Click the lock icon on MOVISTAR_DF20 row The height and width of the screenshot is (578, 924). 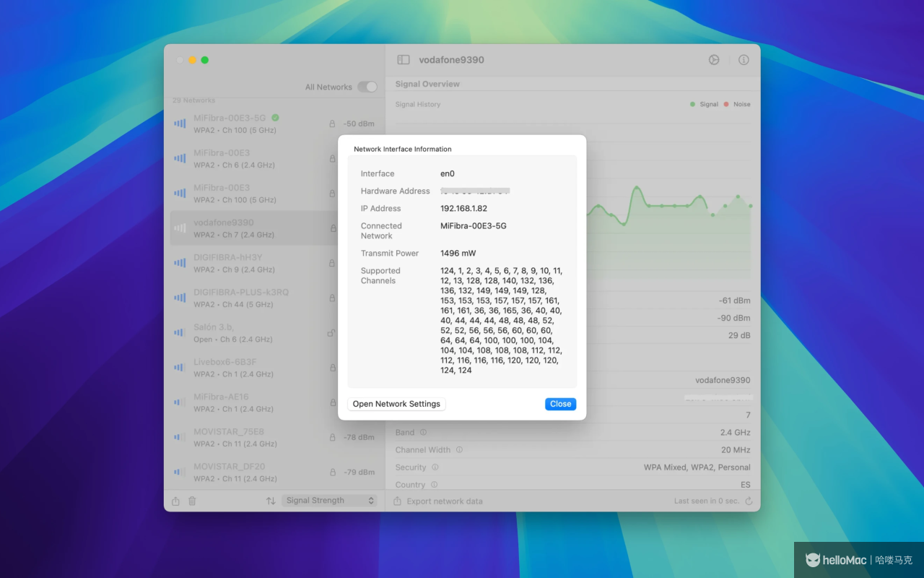[333, 472]
